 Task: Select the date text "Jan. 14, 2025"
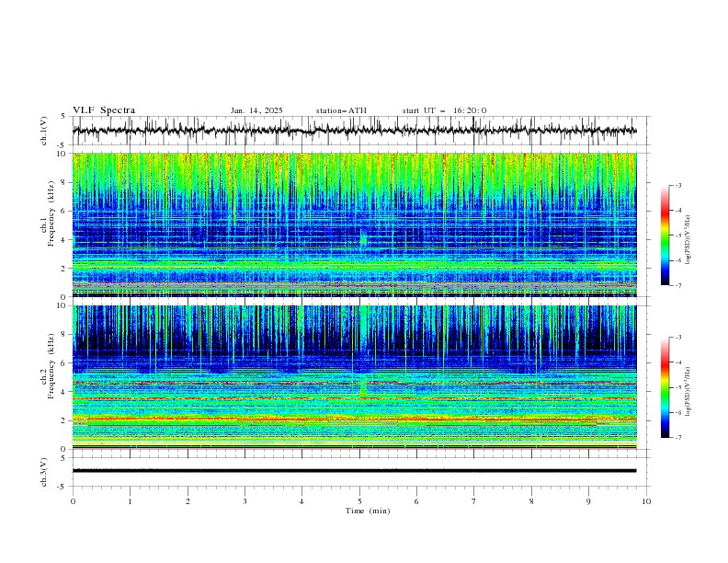[x=256, y=110]
